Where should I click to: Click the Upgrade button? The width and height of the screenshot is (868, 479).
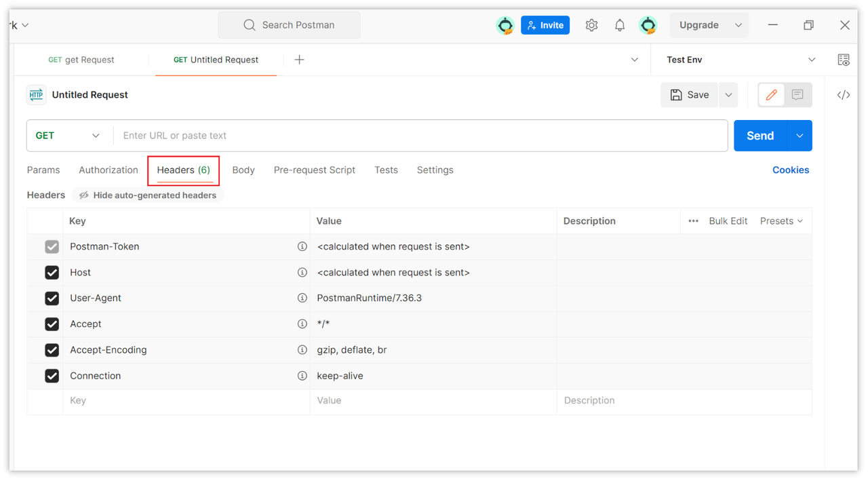pyautogui.click(x=699, y=25)
